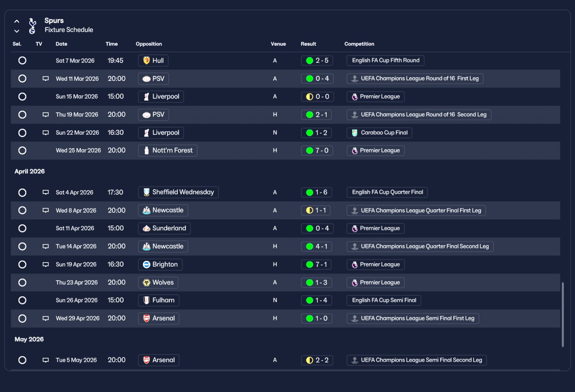Open the English FA Cup Fifth Round competition
This screenshot has width=575, height=392.
385,60
